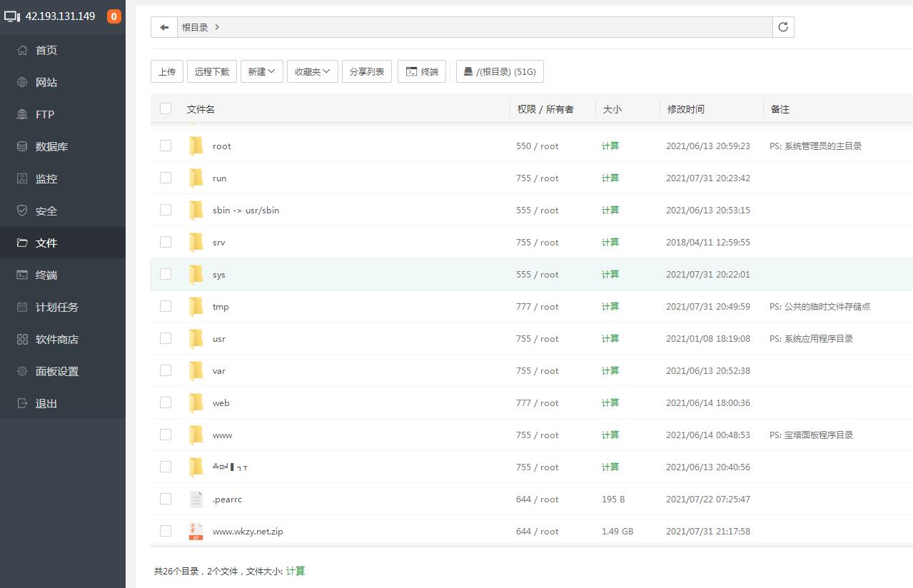Open the 收藏夹 dropdown
This screenshot has height=588, width=913.
click(x=312, y=71)
